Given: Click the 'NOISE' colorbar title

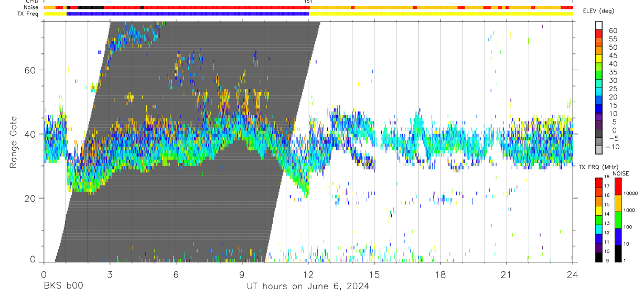Looking at the screenshot, I should 621,173.
